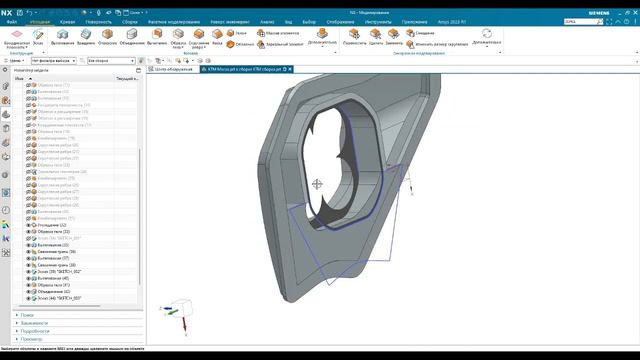Hide Эскиз (44) SKETCH_003 via eye
This screenshot has width=640, height=360.
29,298
